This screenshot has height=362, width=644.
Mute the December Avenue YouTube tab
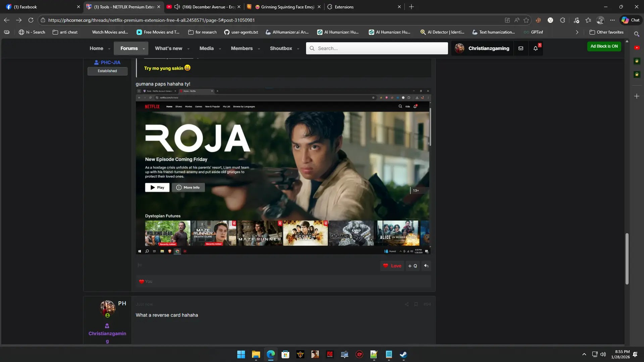177,7
